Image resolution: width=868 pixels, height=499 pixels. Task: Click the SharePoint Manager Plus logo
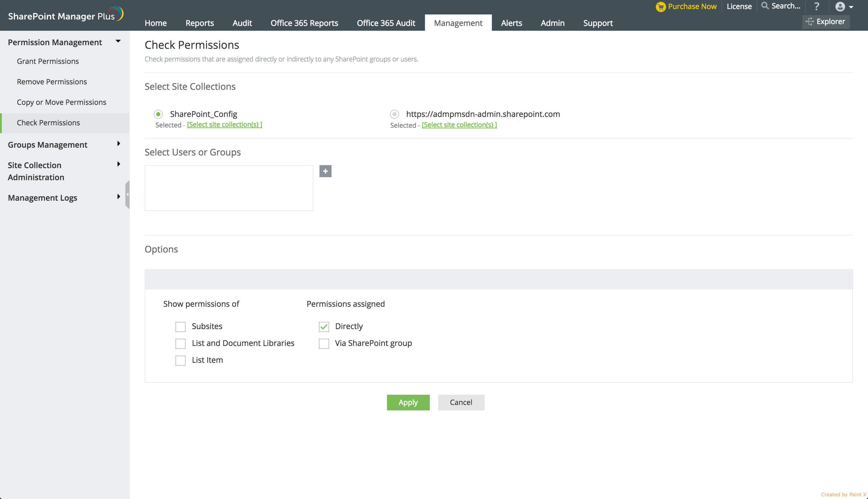point(65,15)
